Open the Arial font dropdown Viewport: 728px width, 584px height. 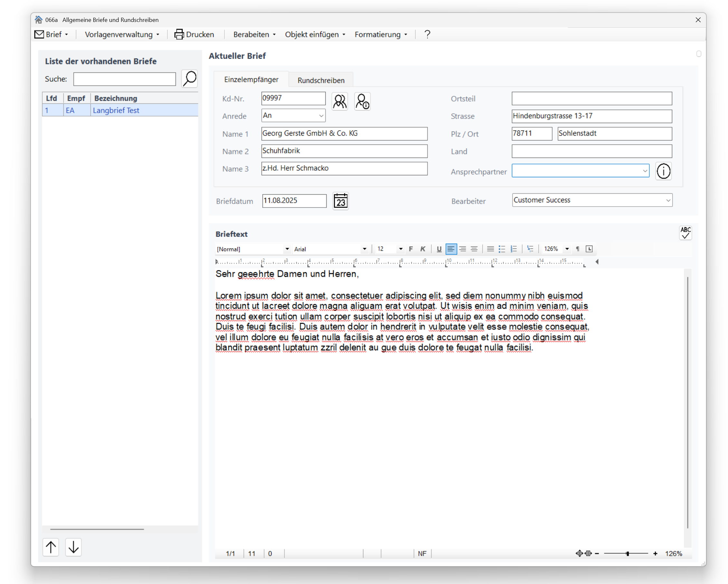(x=330, y=249)
